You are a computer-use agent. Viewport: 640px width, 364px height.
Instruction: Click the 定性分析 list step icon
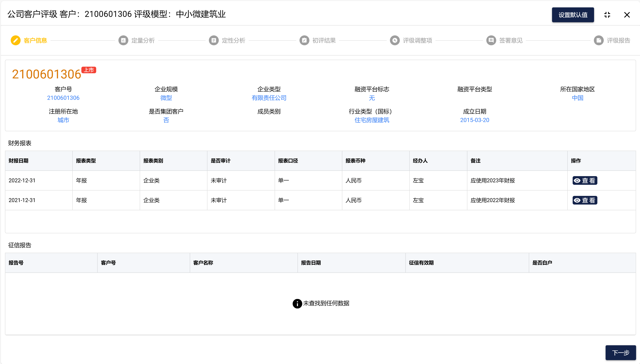point(214,40)
